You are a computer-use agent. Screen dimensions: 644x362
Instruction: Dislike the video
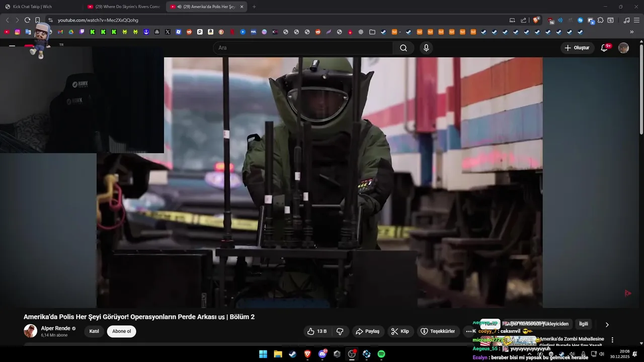coord(340,331)
